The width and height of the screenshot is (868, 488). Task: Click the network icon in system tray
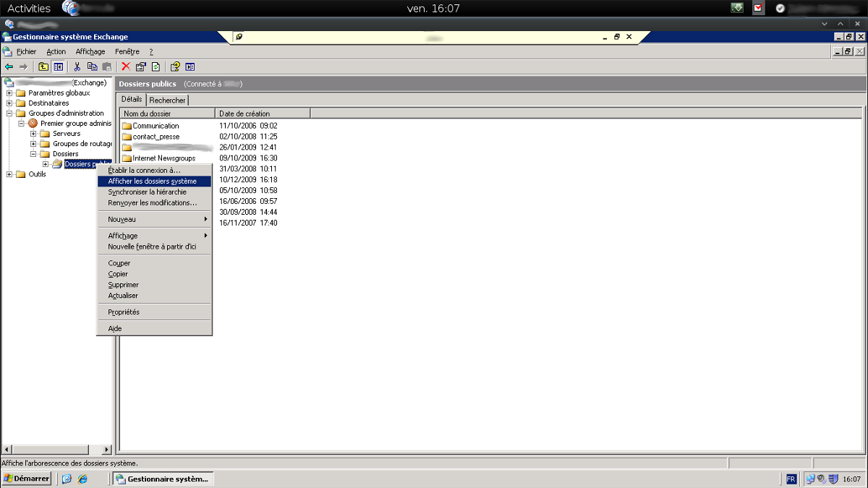(x=811, y=479)
